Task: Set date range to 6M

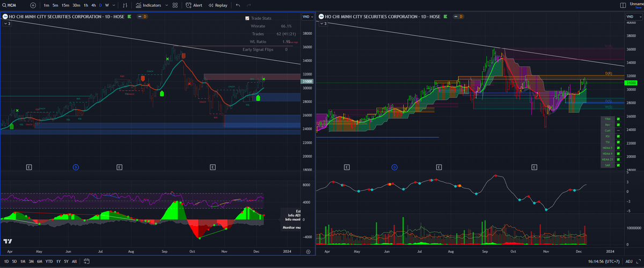Action: 40,262
